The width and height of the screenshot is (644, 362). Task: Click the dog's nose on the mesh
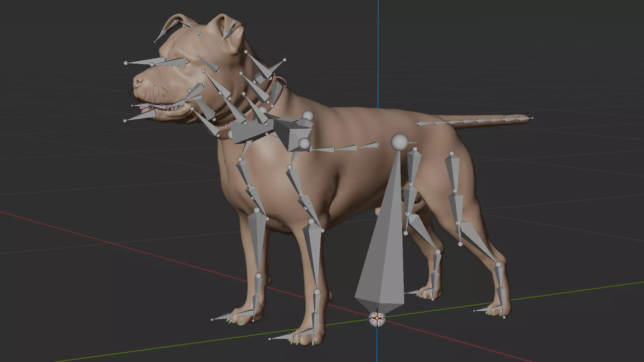click(x=139, y=82)
